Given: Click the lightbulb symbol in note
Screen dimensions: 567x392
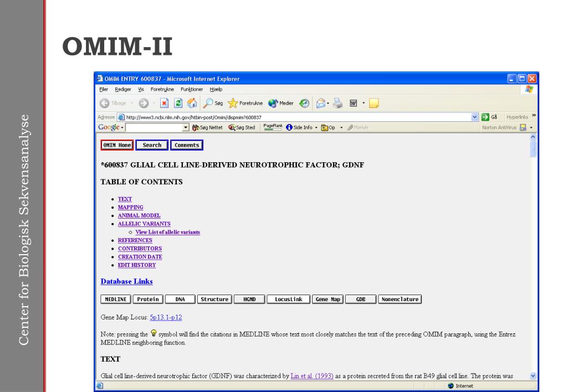Looking at the screenshot, I should 154,333.
